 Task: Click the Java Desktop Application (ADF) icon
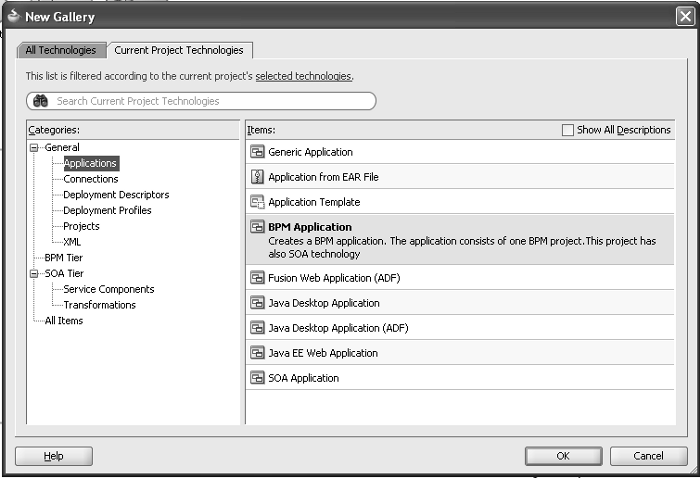[257, 328]
